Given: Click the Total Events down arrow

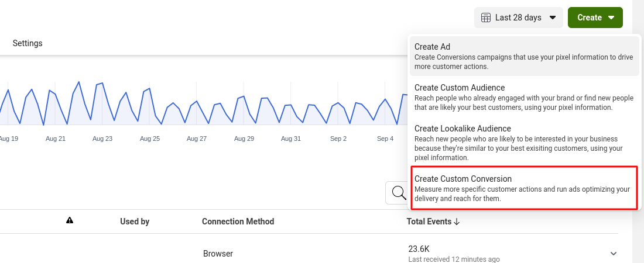Looking at the screenshot, I should [457, 222].
